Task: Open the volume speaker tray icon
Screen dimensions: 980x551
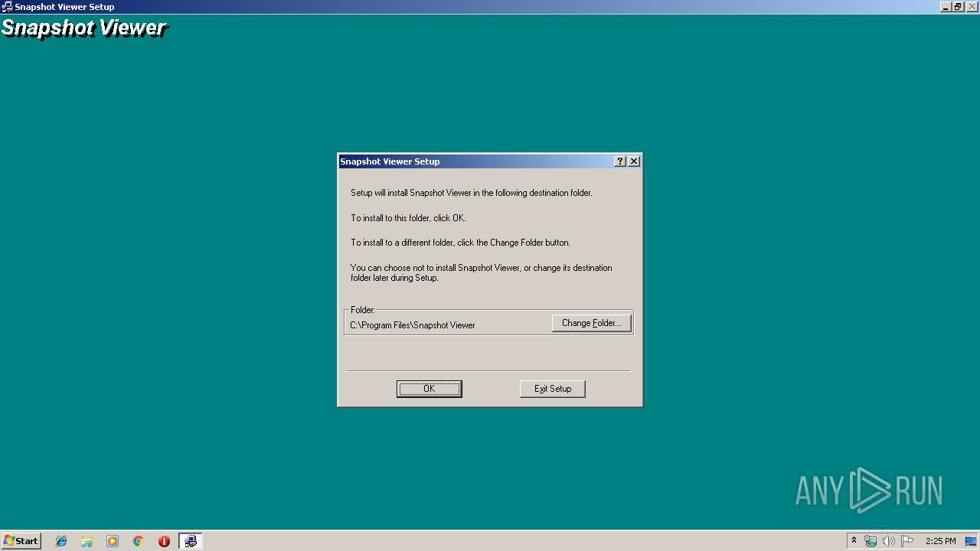Action: pyautogui.click(x=889, y=541)
